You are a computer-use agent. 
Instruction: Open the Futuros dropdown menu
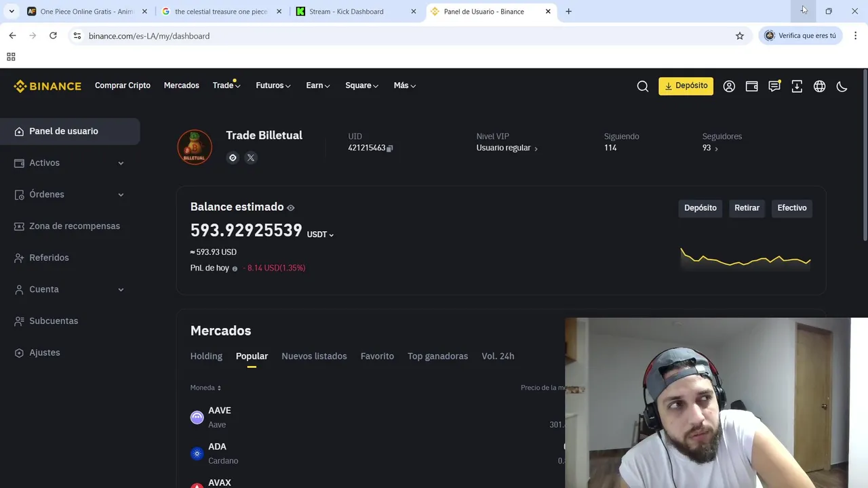click(x=273, y=85)
